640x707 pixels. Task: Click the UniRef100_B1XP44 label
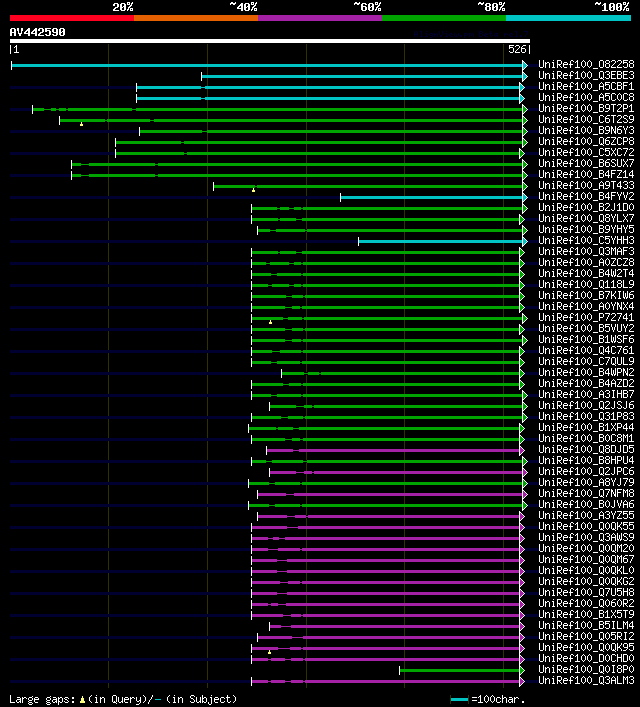tap(586, 427)
